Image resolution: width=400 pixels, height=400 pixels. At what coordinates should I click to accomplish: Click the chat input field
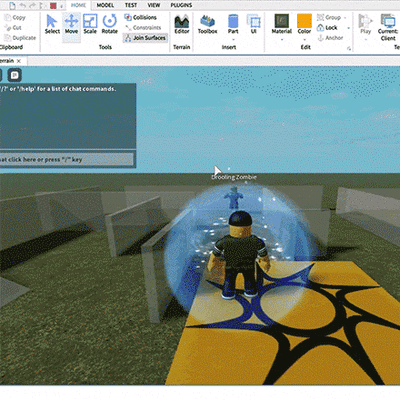67,159
